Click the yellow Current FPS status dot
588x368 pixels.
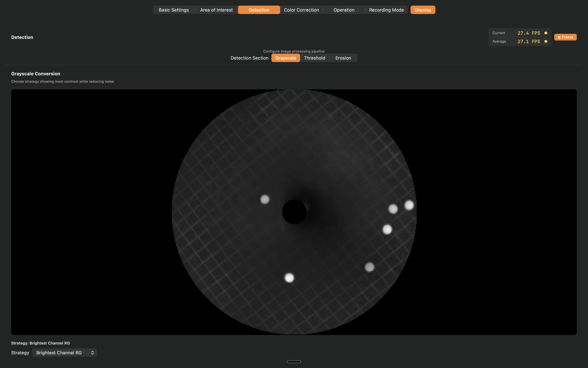click(546, 33)
